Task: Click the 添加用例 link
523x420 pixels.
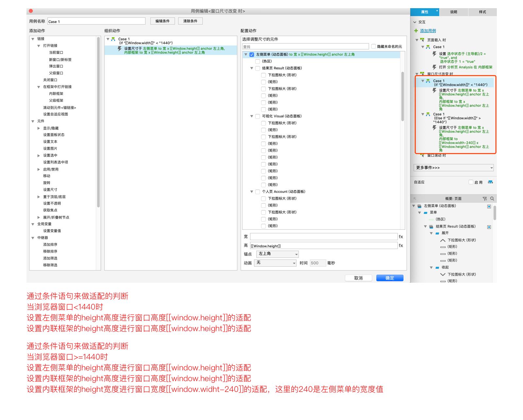Action: 428,31
